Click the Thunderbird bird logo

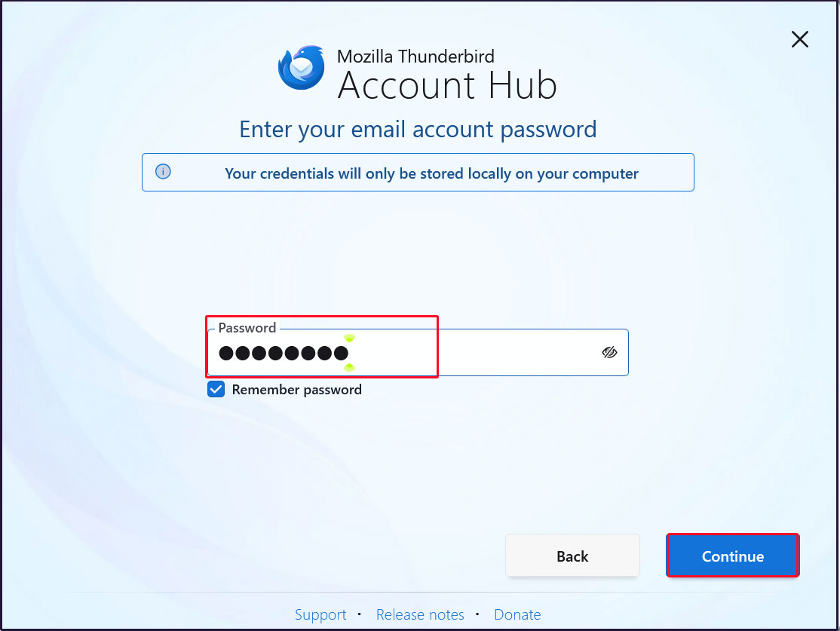(x=302, y=68)
